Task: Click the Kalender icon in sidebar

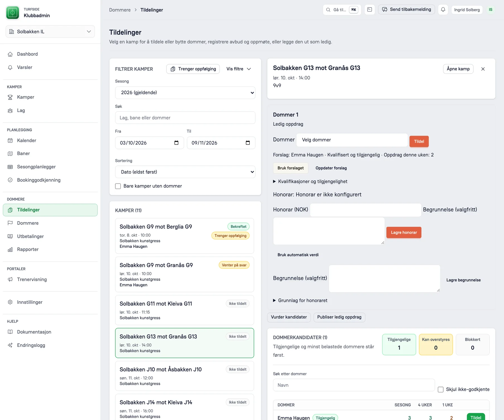Action: [x=10, y=141]
